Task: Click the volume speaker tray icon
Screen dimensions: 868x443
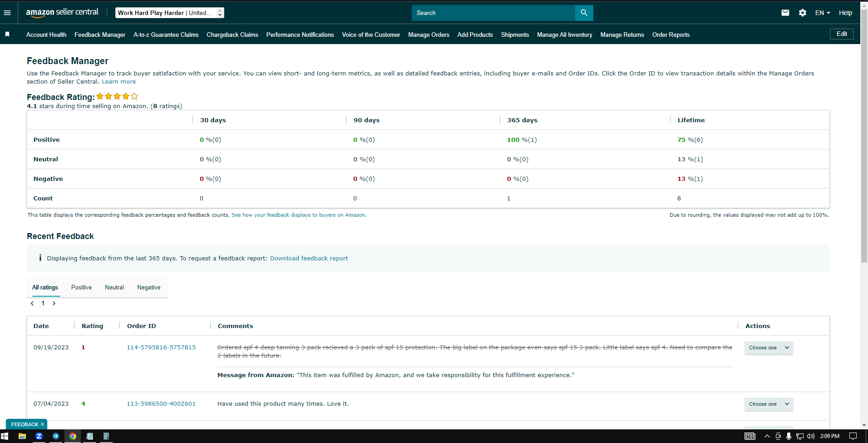Action: [811, 436]
